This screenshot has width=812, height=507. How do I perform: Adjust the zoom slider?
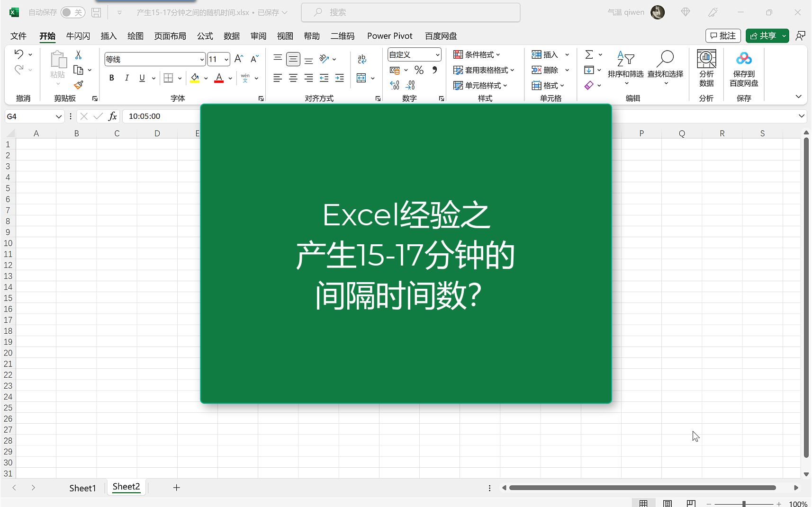[744, 504]
